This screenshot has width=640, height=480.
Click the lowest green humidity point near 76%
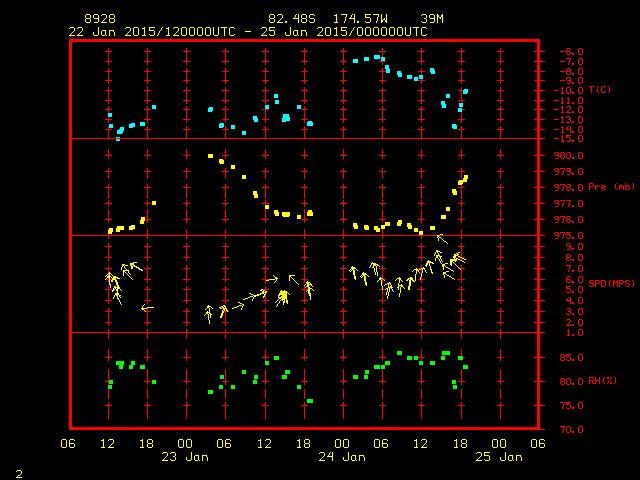(x=310, y=401)
